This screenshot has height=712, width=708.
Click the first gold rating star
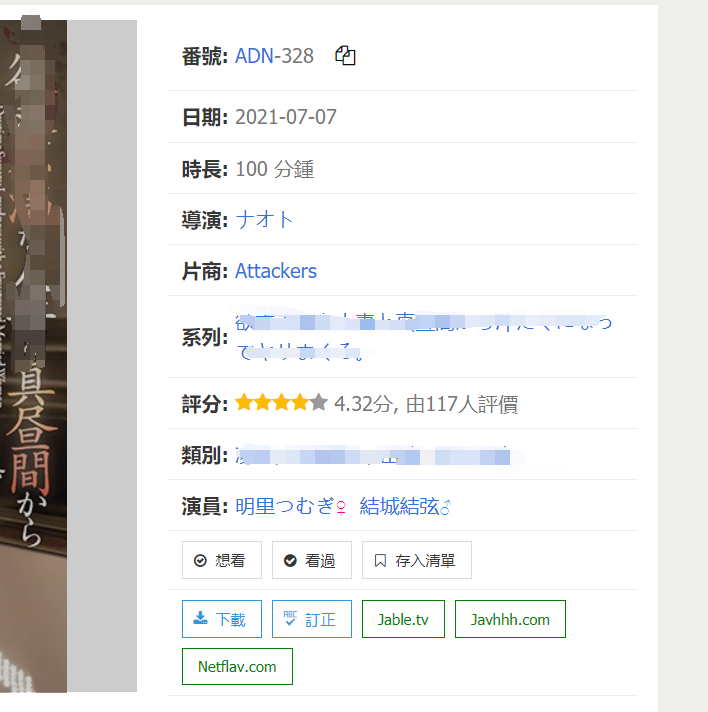244,402
